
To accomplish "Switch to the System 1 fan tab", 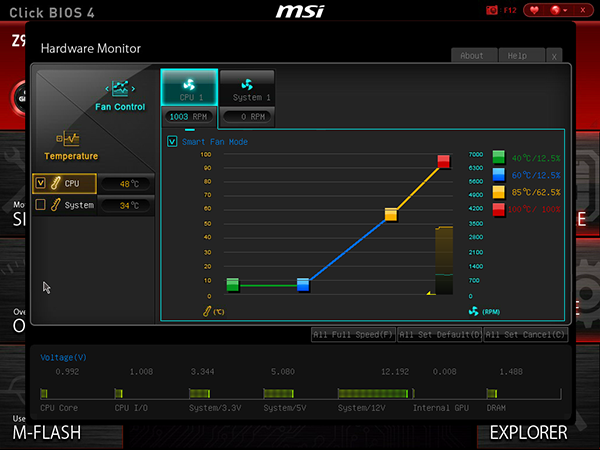I will [247, 87].
